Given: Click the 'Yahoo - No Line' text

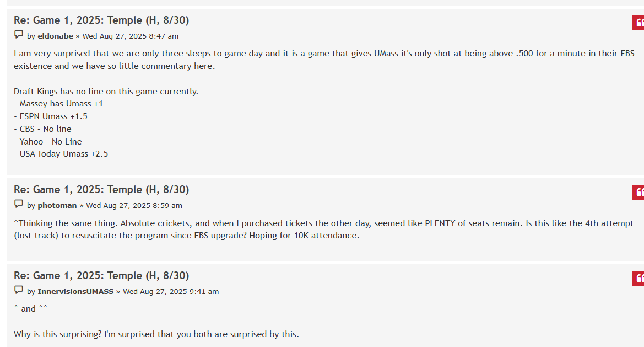Looking at the screenshot, I should point(48,142).
